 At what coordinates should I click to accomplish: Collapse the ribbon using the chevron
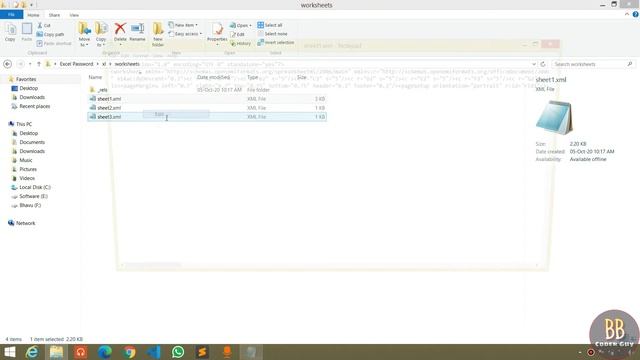tap(627, 14)
